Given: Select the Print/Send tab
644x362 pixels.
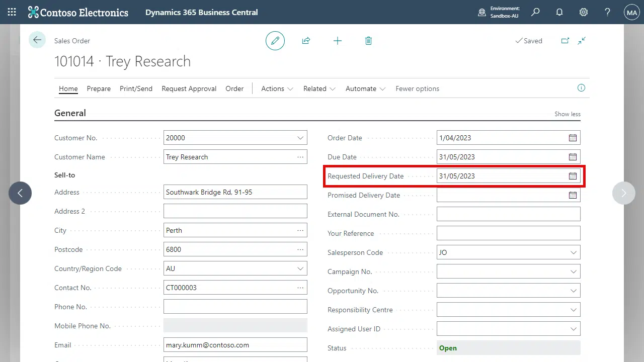Looking at the screenshot, I should [136, 88].
